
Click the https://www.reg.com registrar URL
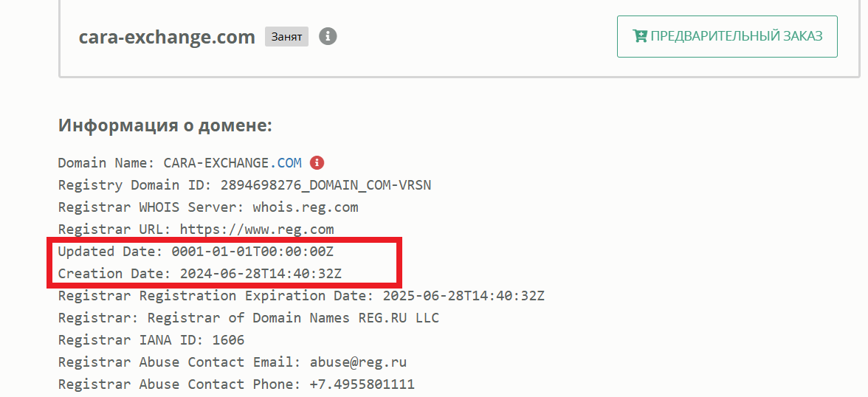pyautogui.click(x=257, y=229)
